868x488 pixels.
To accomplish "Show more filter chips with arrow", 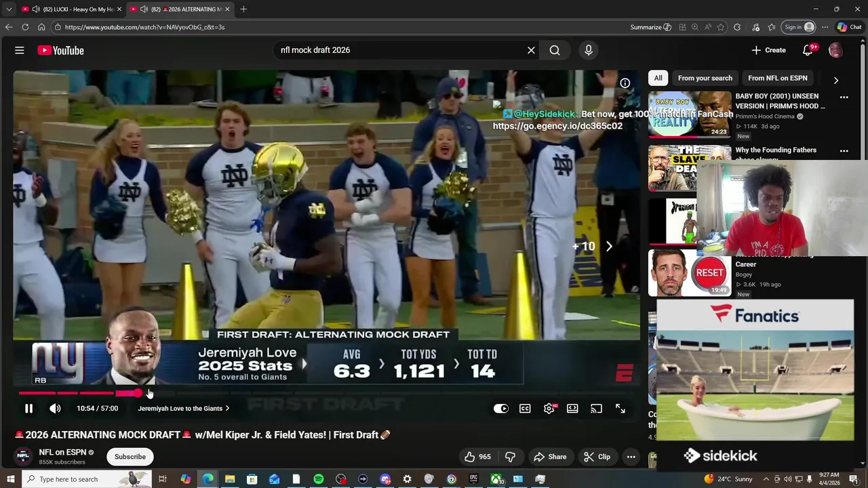I will pyautogui.click(x=835, y=79).
